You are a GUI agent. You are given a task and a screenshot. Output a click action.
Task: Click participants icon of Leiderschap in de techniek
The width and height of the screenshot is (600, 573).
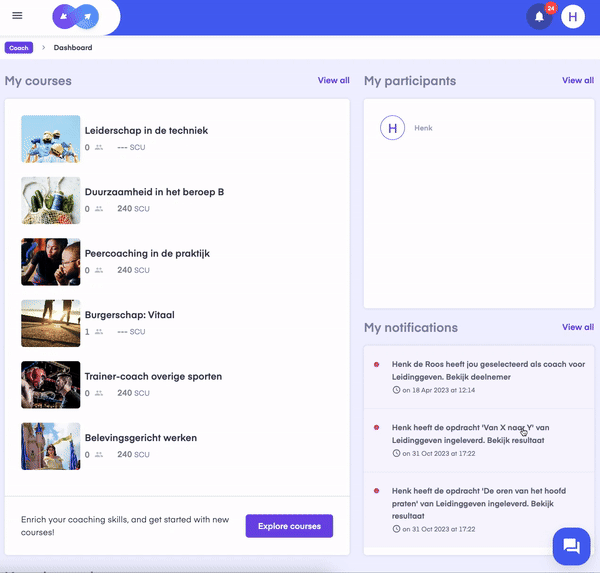99,147
